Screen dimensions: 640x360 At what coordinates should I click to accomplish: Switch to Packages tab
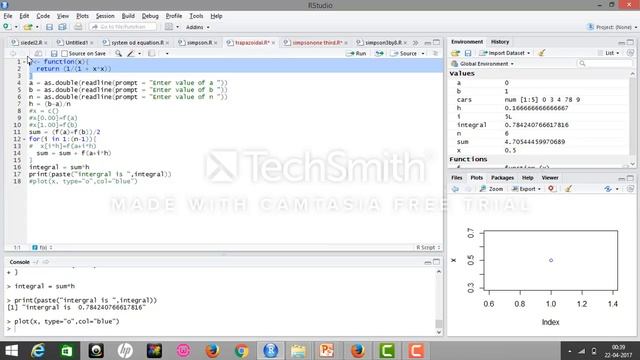tap(502, 178)
